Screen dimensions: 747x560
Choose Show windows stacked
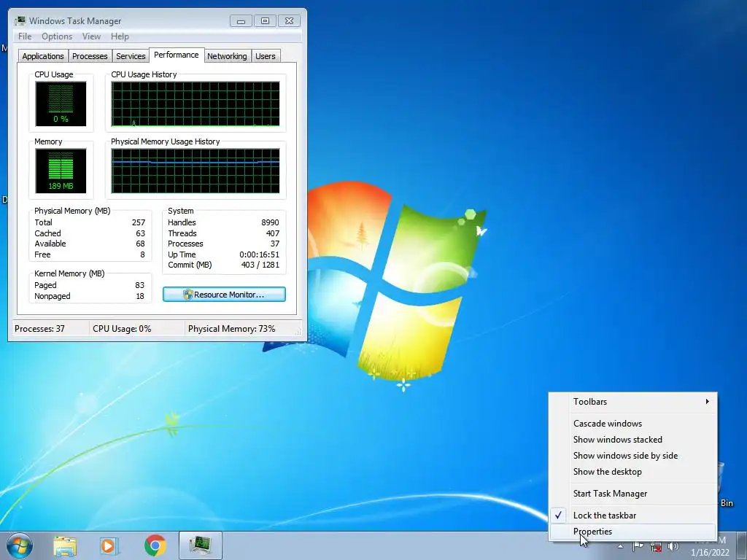[633, 440]
